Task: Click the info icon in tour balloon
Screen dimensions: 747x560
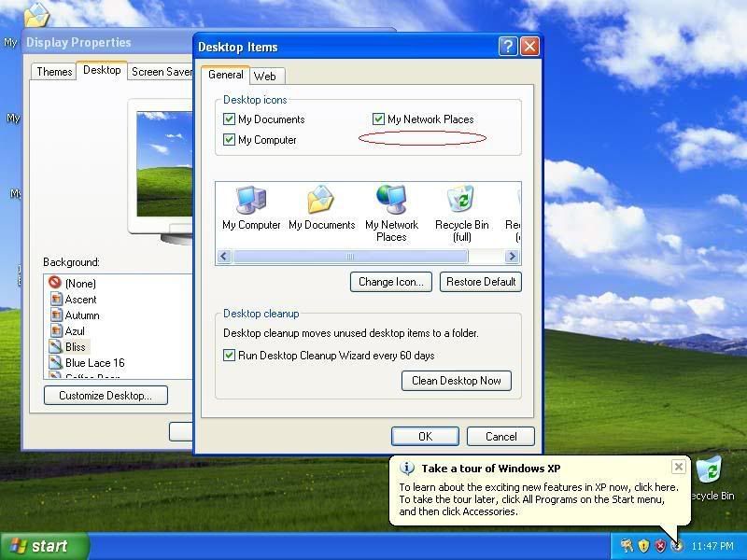Action: pyautogui.click(x=406, y=469)
